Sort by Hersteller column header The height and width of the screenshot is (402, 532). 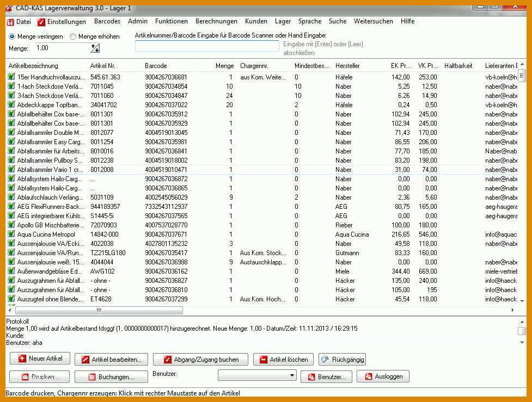tap(347, 66)
